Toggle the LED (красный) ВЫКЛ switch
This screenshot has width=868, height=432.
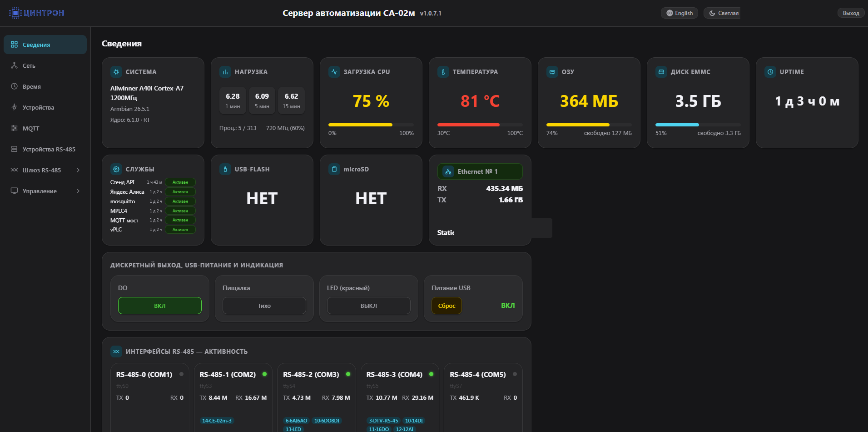[x=369, y=306]
